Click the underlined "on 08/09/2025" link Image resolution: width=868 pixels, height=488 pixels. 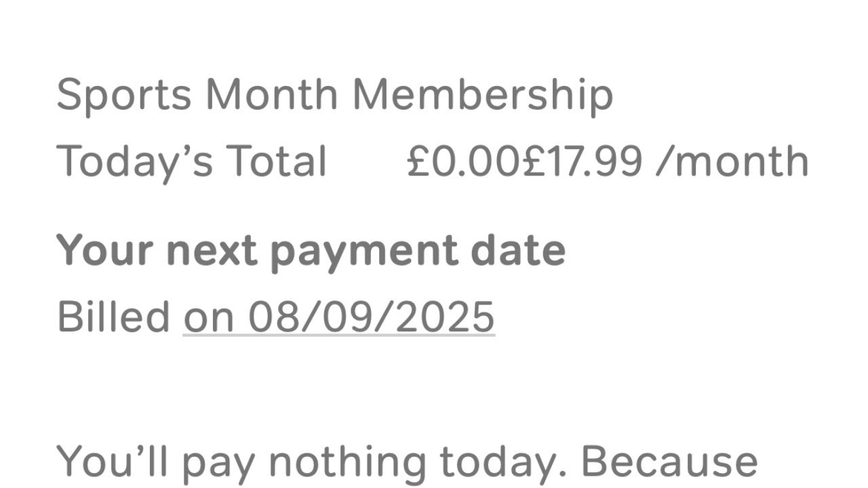[x=338, y=317]
